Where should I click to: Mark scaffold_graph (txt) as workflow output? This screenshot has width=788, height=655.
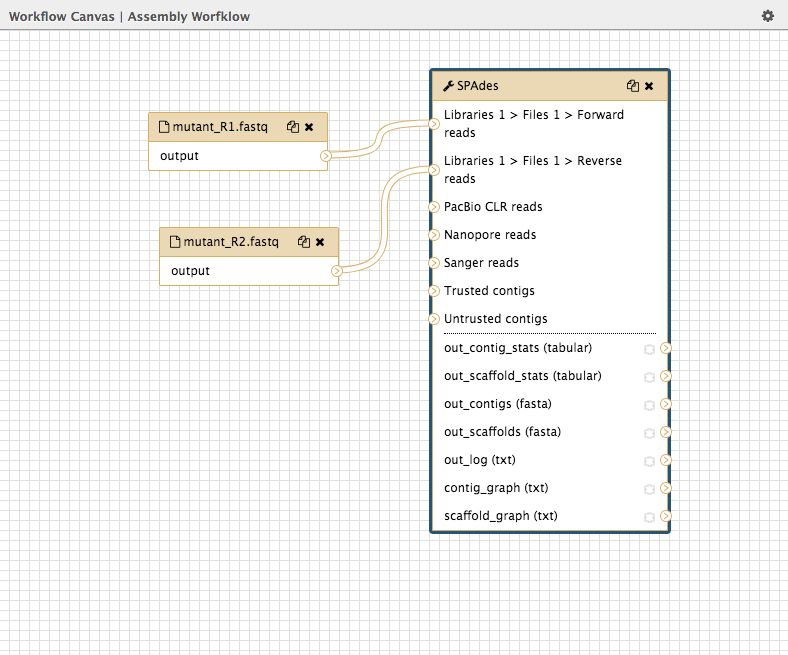[x=649, y=517]
